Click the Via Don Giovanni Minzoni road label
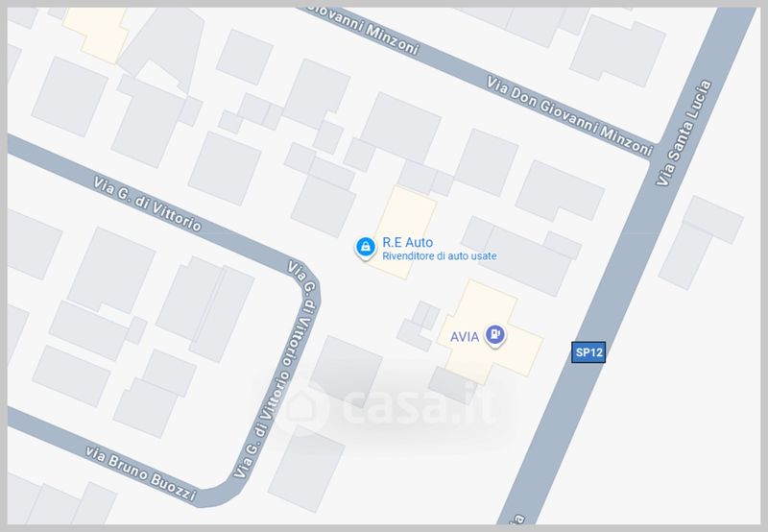 coord(569,116)
